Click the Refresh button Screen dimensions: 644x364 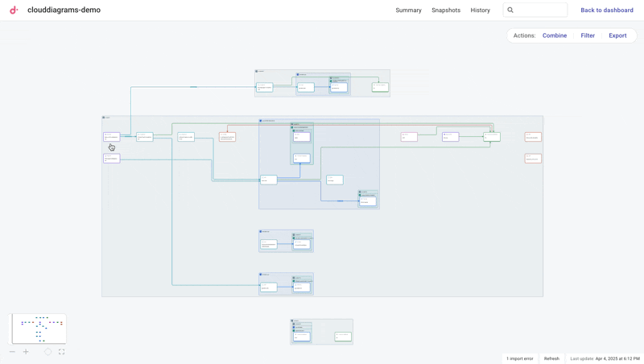point(551,358)
